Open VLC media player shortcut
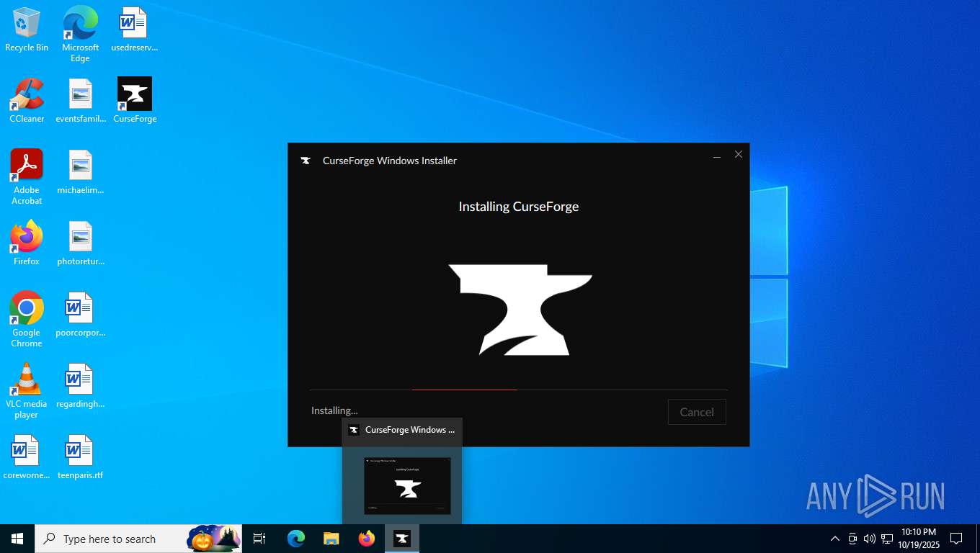The image size is (980, 553). (x=27, y=391)
